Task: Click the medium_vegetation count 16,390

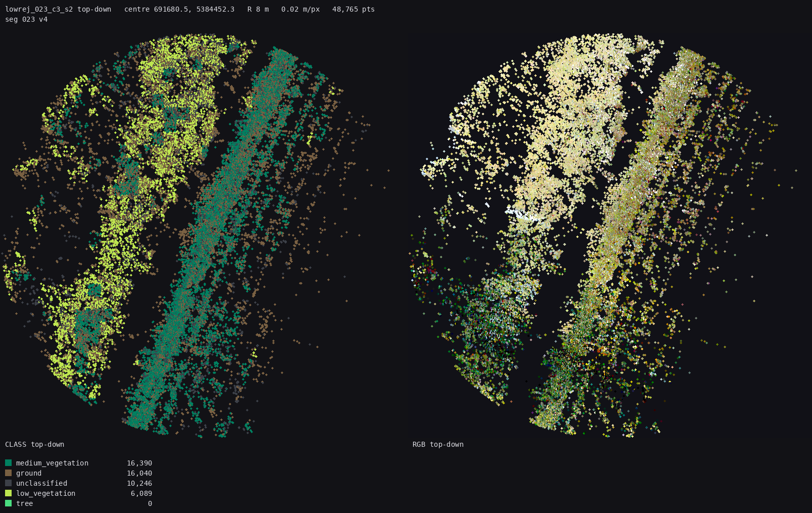Action: coord(139,463)
